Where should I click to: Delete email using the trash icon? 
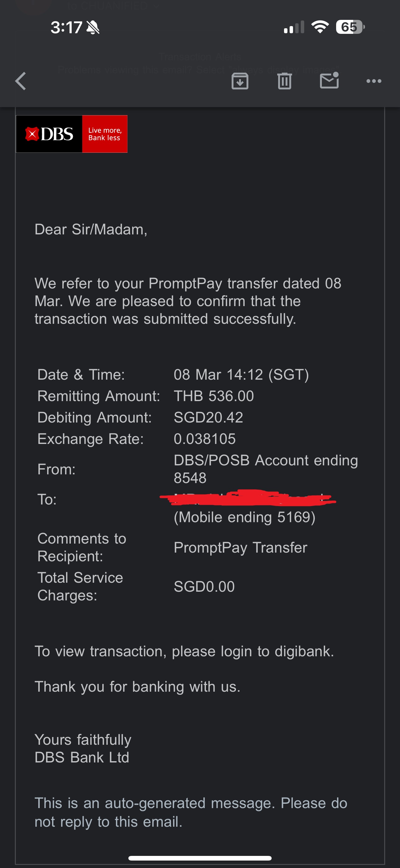click(x=285, y=81)
